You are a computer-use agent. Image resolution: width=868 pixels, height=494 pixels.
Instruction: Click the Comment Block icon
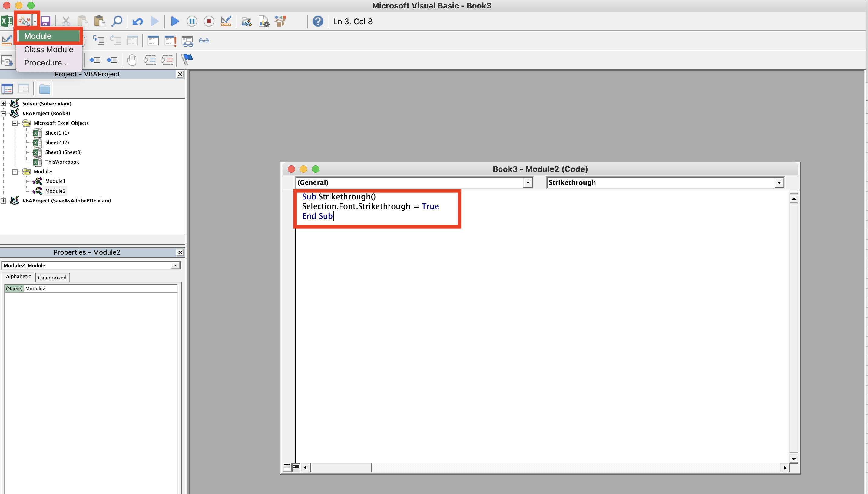click(150, 60)
